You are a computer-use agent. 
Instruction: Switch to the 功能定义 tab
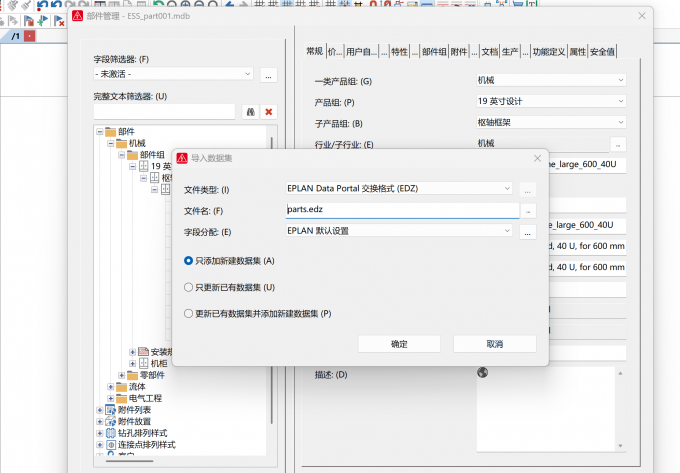549,52
